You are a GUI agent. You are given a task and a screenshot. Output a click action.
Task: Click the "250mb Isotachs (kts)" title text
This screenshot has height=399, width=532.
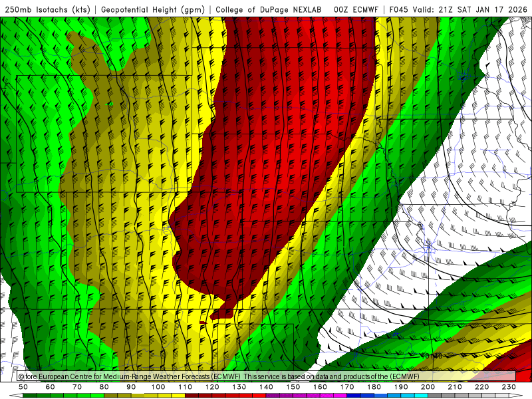(47, 10)
